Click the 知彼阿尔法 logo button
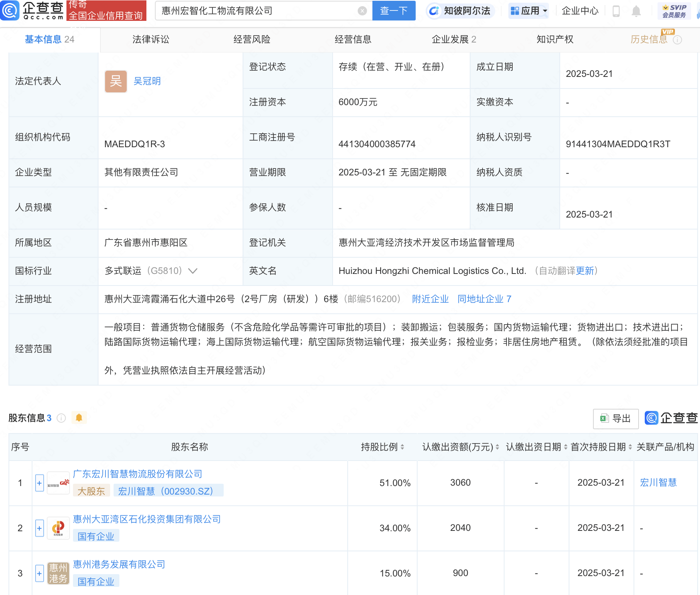Viewport: 700px width, 595px height. (x=460, y=11)
